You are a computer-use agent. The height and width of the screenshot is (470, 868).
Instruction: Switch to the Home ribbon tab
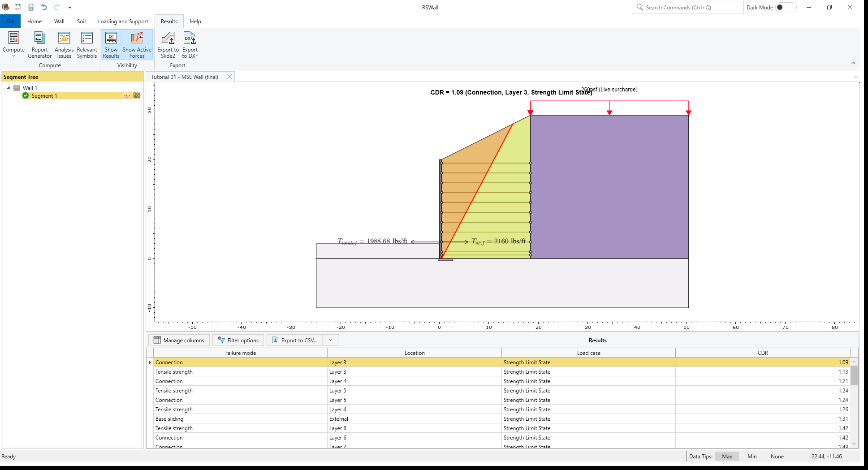pyautogui.click(x=35, y=21)
